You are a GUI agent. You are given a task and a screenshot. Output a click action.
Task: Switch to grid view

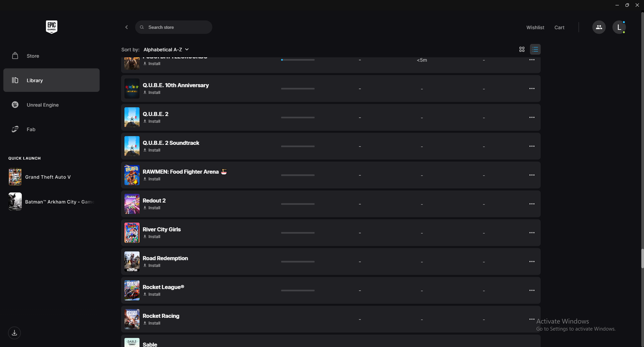coord(522,49)
